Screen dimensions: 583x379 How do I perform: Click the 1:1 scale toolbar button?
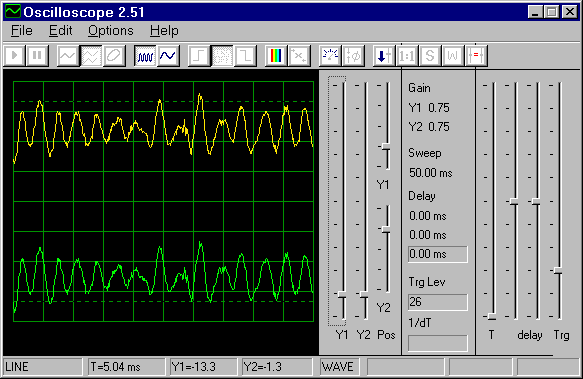coord(407,56)
